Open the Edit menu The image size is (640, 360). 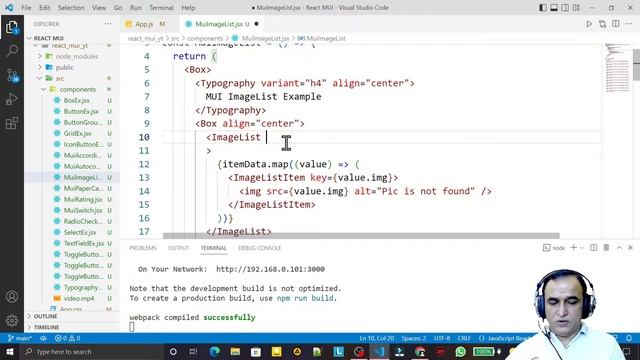point(44,8)
